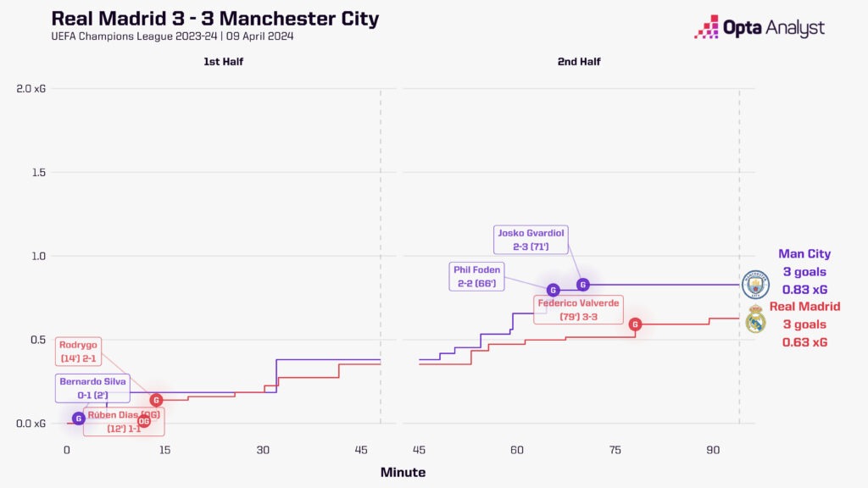Select Bernardo Silva's purple goal marker
The width and height of the screenshot is (868, 488).
click(x=79, y=418)
